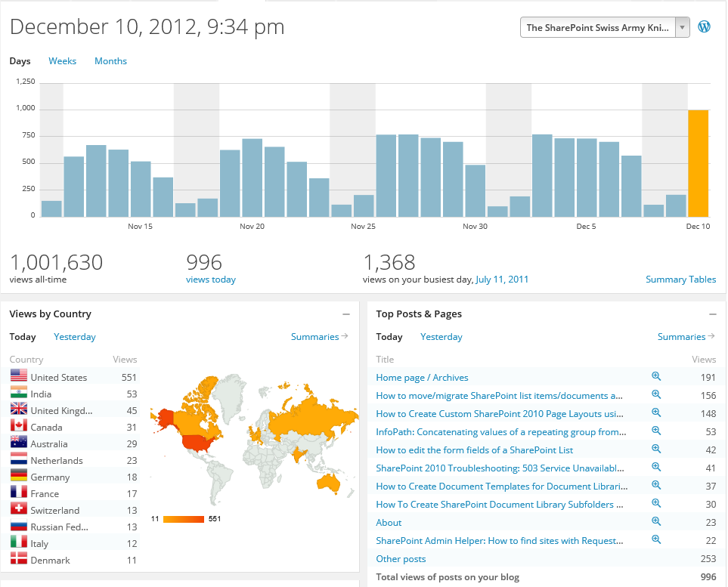Click magnifier icon for InfoPath Concatenating values post

(x=656, y=431)
